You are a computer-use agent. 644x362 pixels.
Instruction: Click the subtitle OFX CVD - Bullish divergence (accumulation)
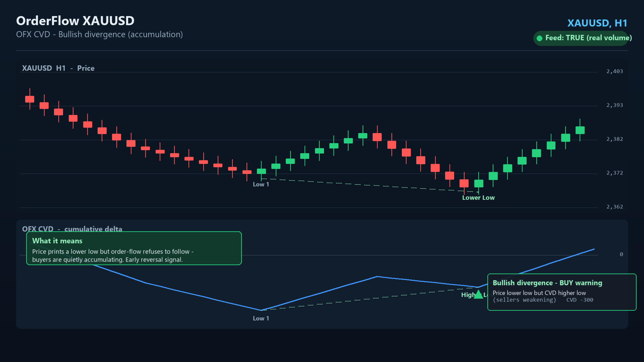tap(99, 35)
